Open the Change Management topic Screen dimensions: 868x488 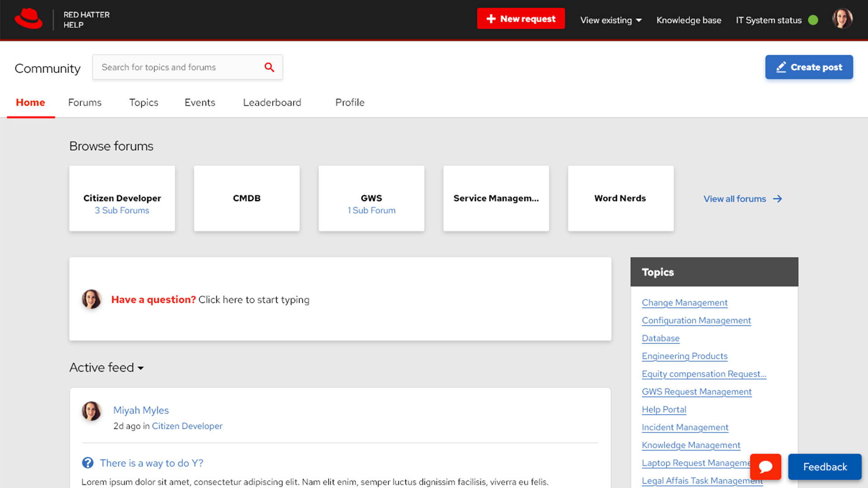(684, 303)
